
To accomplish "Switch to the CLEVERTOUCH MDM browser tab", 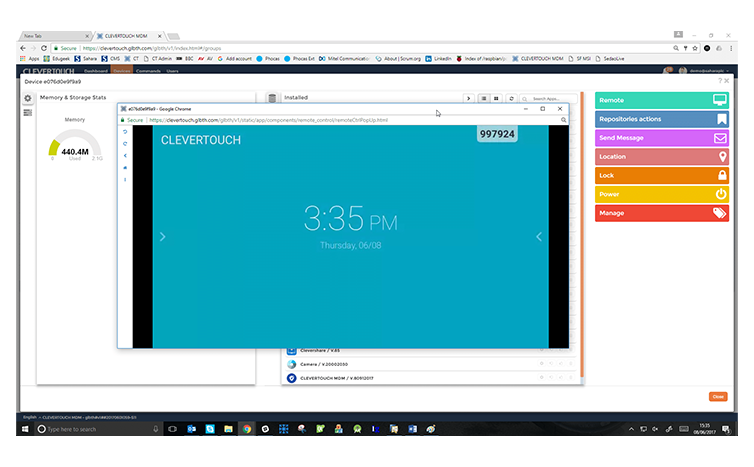I will coord(129,36).
